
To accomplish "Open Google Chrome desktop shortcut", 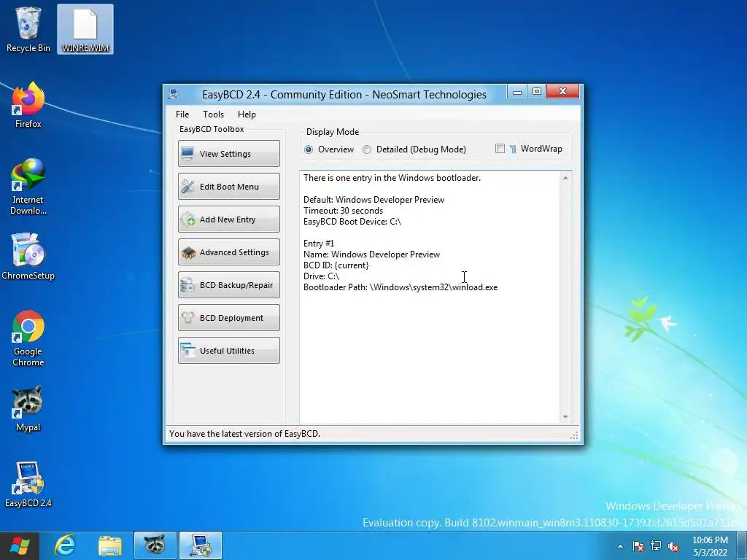I will 28,338.
